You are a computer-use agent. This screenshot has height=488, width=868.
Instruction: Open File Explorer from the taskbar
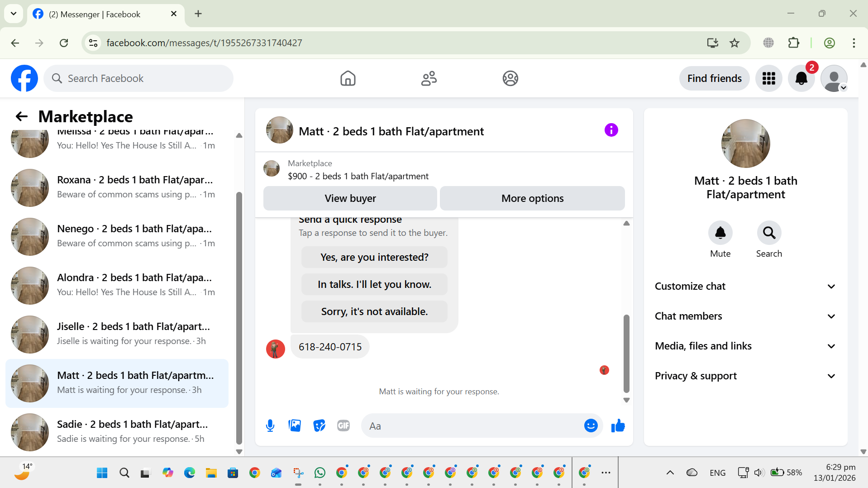(x=211, y=473)
